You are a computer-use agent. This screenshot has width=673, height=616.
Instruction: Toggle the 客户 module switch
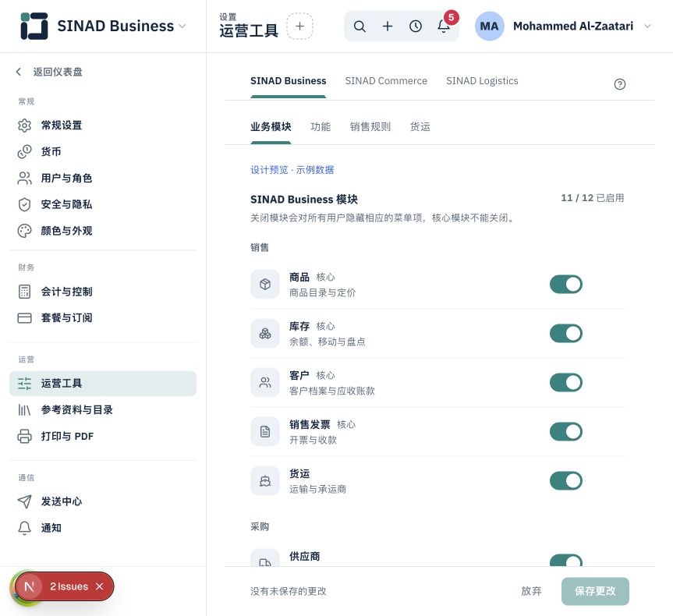(565, 383)
